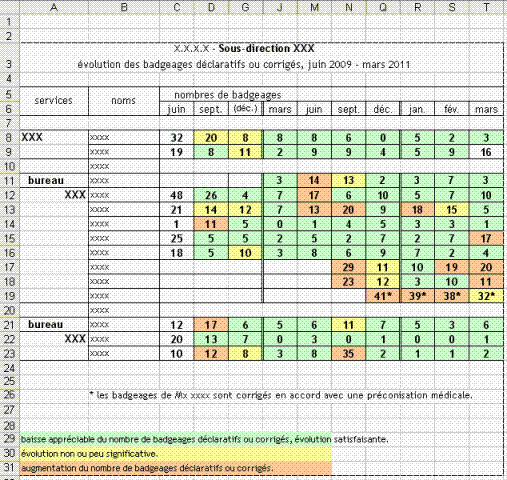Click cell with 16 in row 9

(486, 152)
